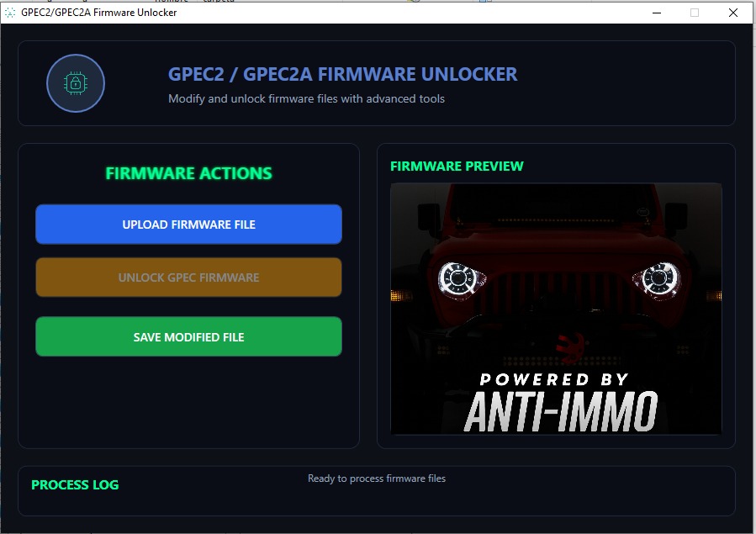Click the Firmware Preview heading
Viewport: 756px width, 534px height.
pyautogui.click(x=457, y=167)
